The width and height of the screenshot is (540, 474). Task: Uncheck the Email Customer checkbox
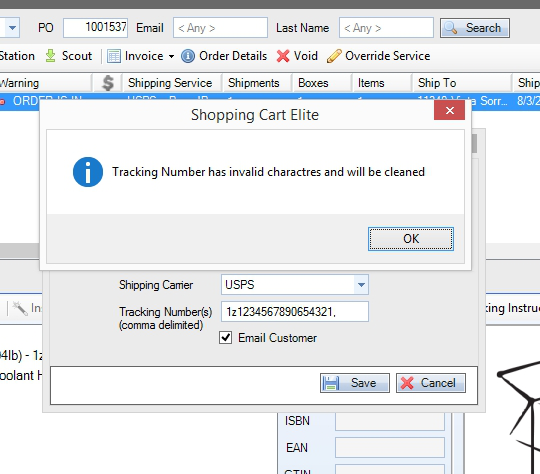(226, 338)
